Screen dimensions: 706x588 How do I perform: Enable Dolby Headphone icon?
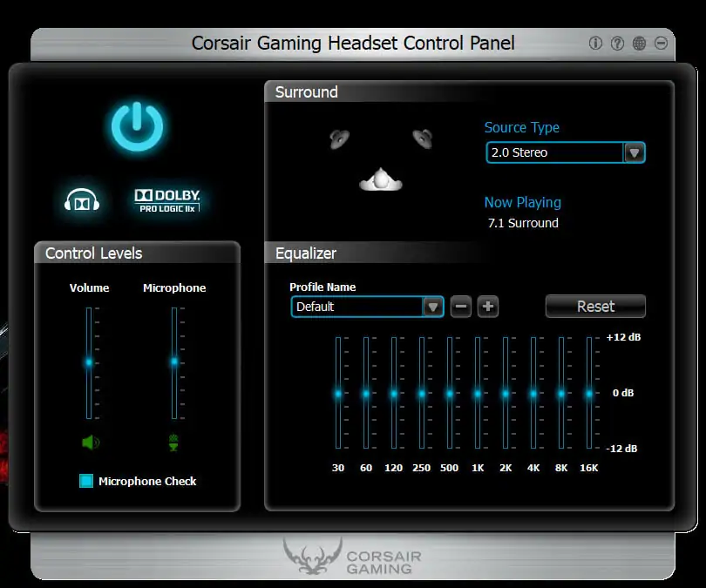click(x=82, y=200)
